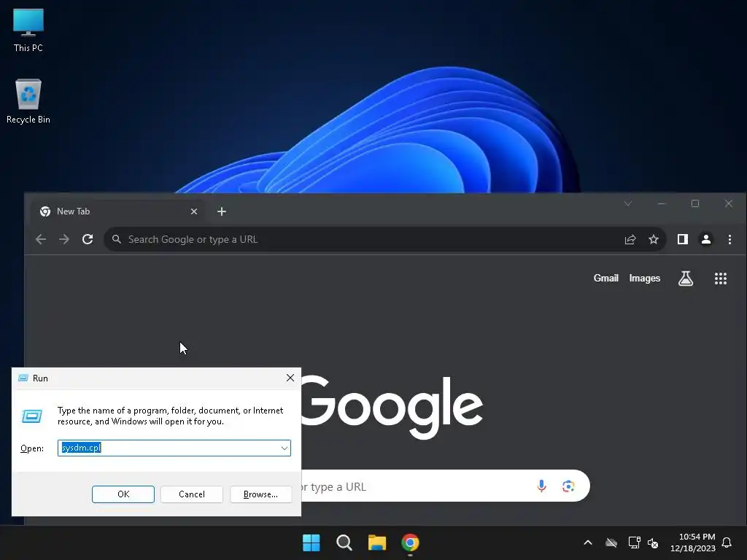Close the Run dialog
Image resolution: width=747 pixels, height=560 pixels.
point(290,378)
